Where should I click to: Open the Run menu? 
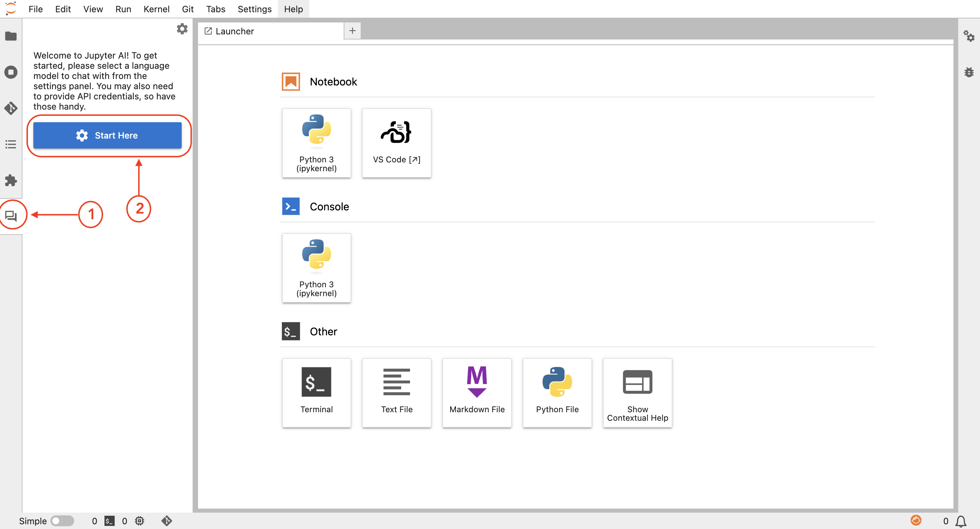coord(123,9)
